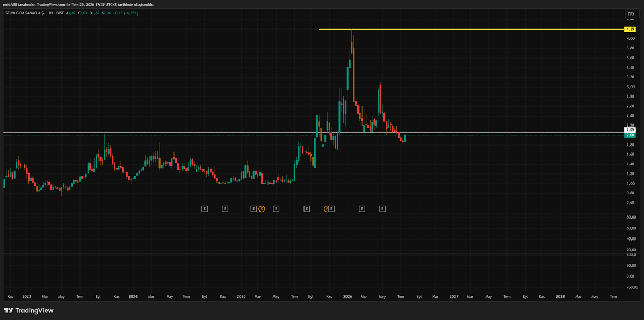Click the 0,60 price axis label
The image size is (644, 320).
pyautogui.click(x=630, y=202)
